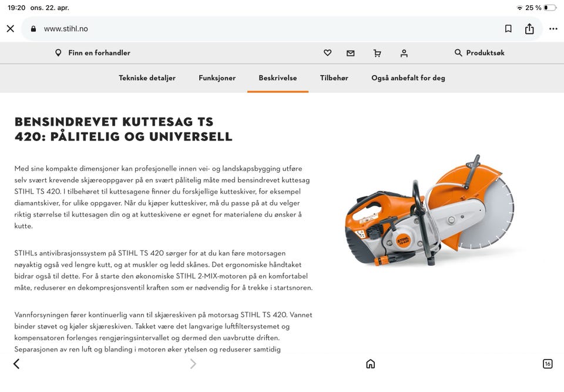Screen dimensions: 564x392
Task: Go to browser home icon
Action: point(371,364)
